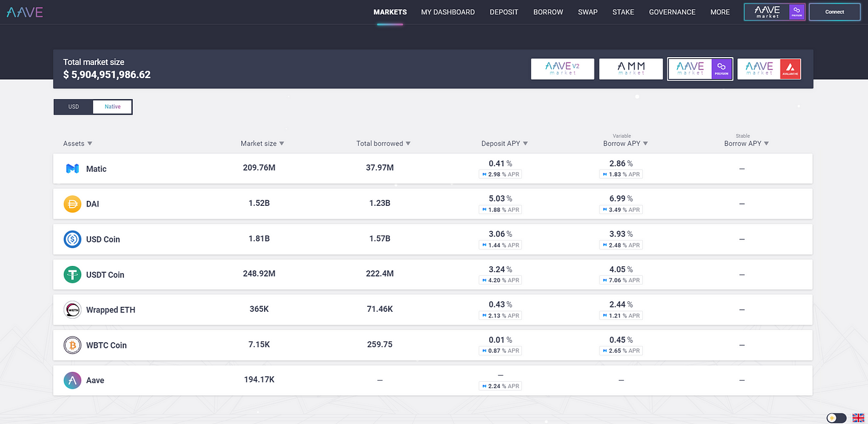This screenshot has height=424, width=868.
Task: Open the SWAP page
Action: (588, 12)
